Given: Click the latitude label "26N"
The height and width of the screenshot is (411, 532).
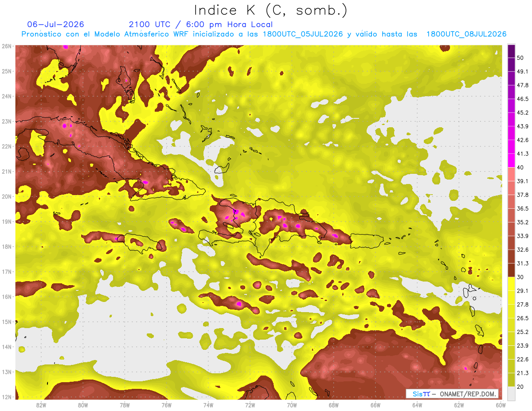Looking at the screenshot, I should coord(7,46).
